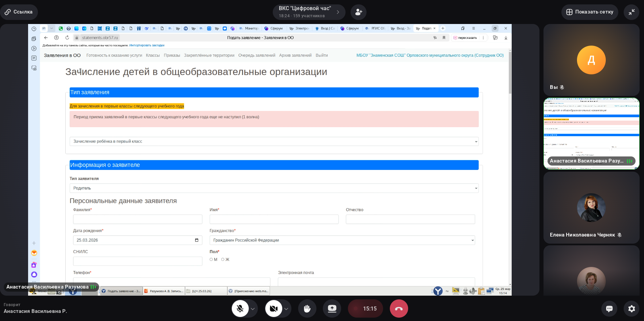Start screen sharing

pos(332,308)
